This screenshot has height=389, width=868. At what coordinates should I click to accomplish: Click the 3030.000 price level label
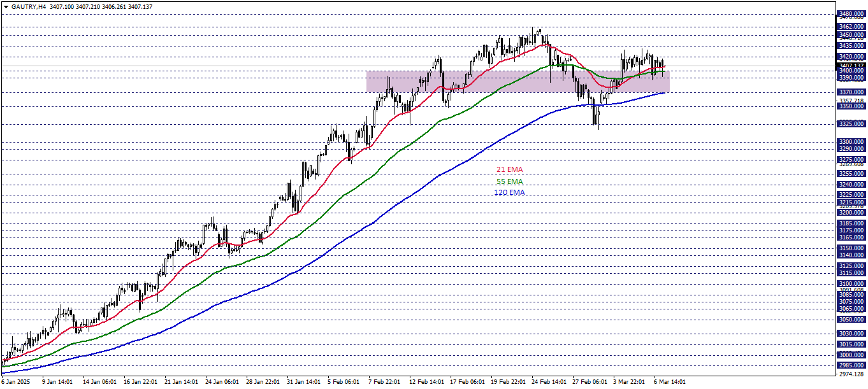(851, 333)
